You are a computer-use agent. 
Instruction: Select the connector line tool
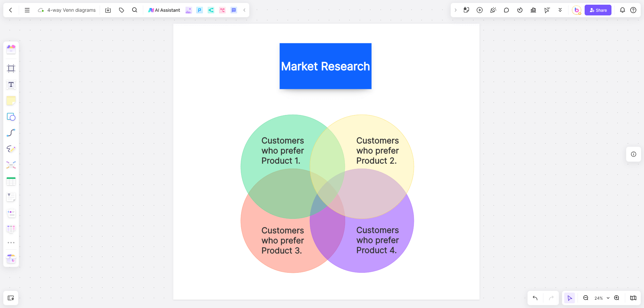click(11, 133)
